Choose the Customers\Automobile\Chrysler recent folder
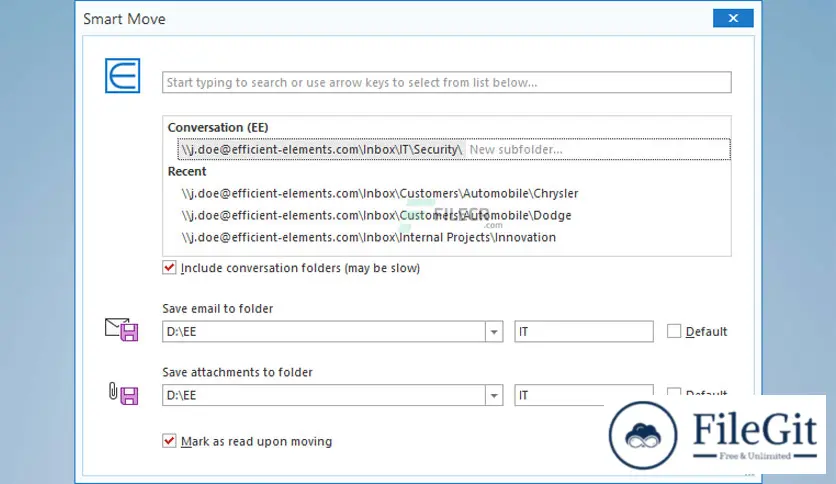836x484 pixels. 380,193
